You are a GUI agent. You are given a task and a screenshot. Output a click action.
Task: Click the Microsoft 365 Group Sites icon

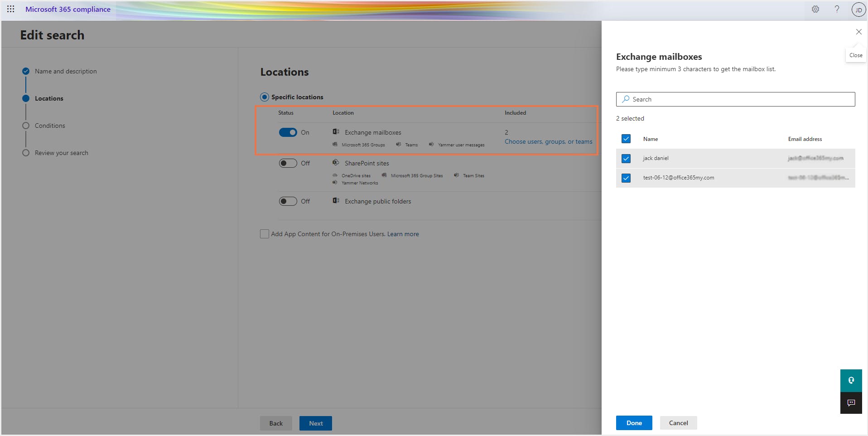point(384,175)
